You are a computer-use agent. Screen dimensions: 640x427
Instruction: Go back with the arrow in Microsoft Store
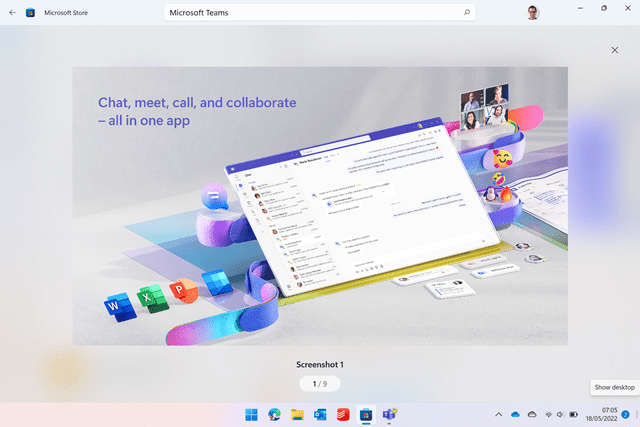(12, 13)
